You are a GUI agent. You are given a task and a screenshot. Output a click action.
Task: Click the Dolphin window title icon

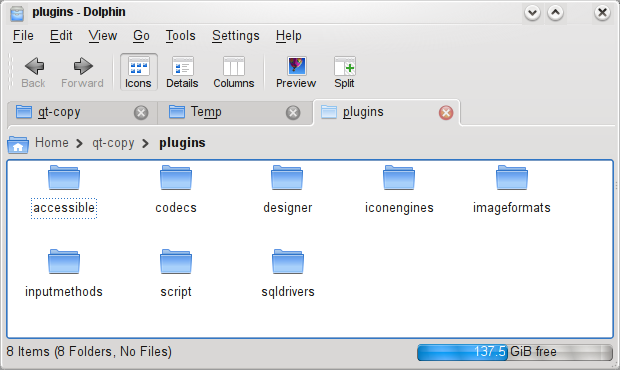coord(17,13)
